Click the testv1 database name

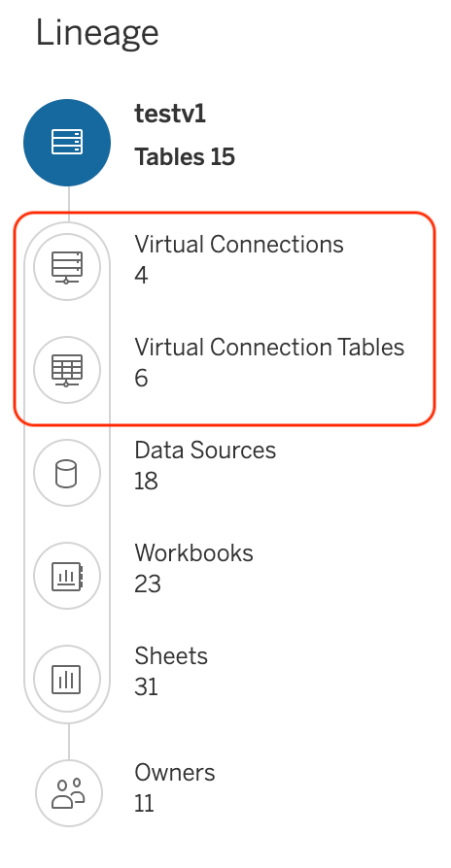(170, 114)
